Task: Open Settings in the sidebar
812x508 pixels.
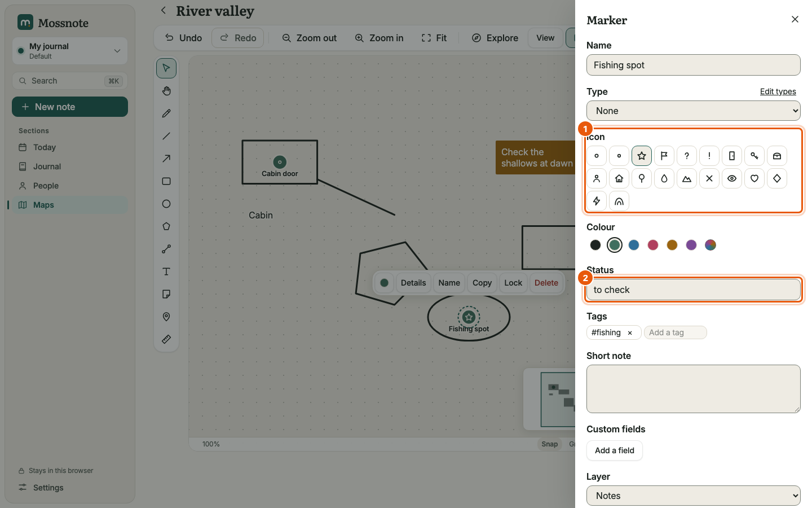Action: pos(70,488)
